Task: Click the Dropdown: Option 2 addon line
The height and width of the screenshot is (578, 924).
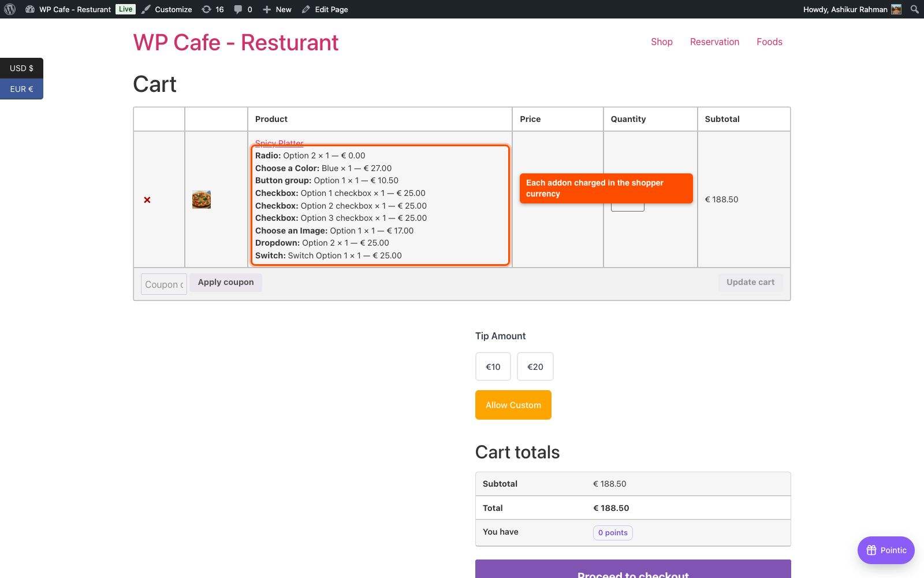Action: 322,243
